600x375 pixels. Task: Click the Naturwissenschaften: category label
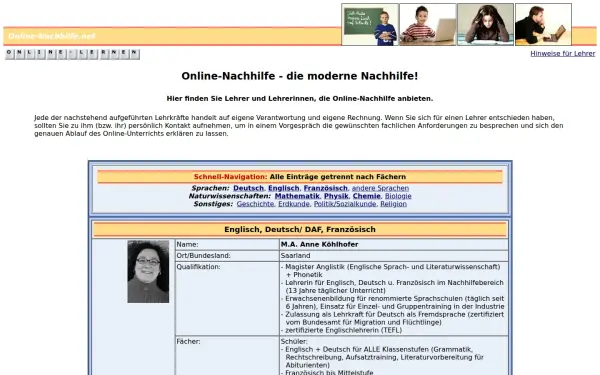230,196
